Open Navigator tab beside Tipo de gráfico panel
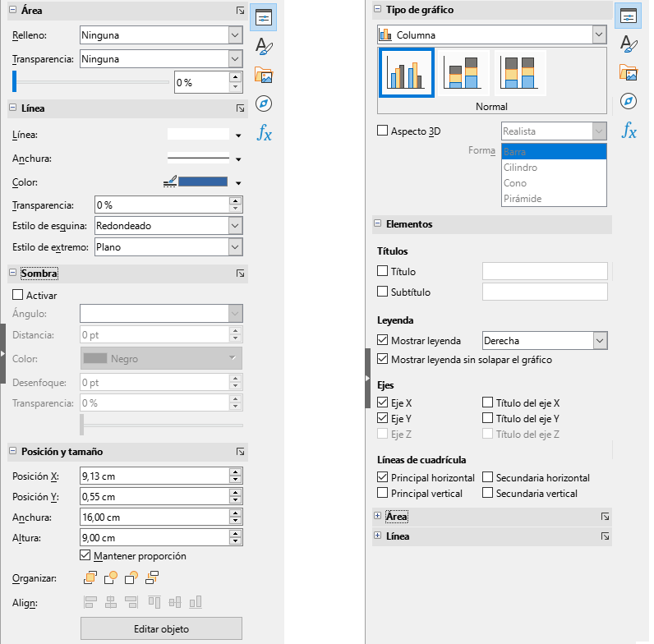 click(x=629, y=101)
